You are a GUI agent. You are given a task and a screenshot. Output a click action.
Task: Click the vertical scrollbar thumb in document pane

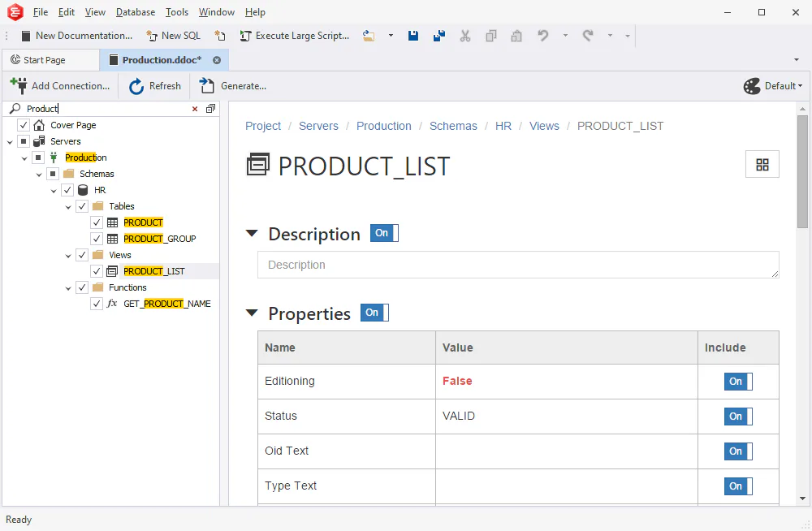(803, 171)
